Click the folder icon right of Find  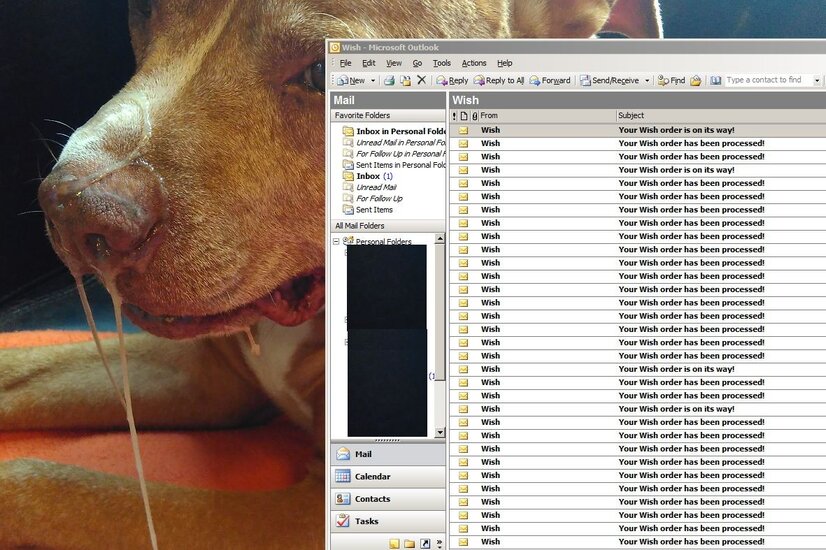tap(696, 81)
